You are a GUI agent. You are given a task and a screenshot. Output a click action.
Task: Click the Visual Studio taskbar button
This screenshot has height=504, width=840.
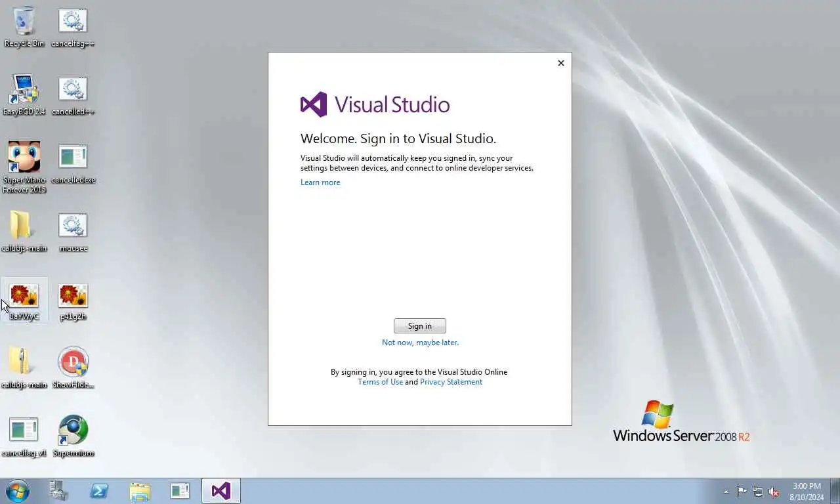coord(221,491)
